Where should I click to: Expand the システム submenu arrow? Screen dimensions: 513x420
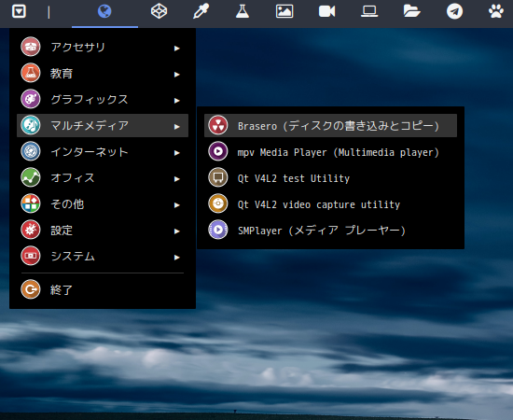pos(177,258)
